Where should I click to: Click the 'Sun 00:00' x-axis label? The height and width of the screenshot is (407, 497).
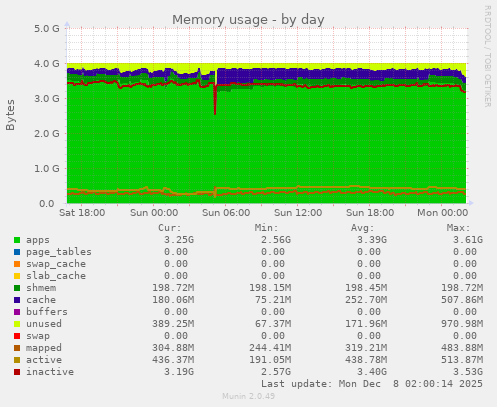pos(154,213)
